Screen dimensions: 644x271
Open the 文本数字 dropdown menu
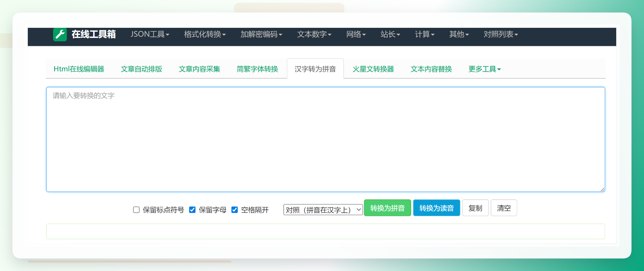[314, 34]
